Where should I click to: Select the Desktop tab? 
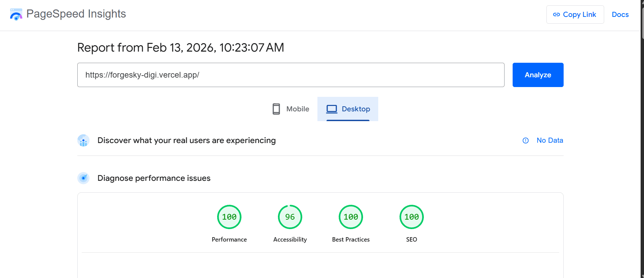tap(347, 109)
